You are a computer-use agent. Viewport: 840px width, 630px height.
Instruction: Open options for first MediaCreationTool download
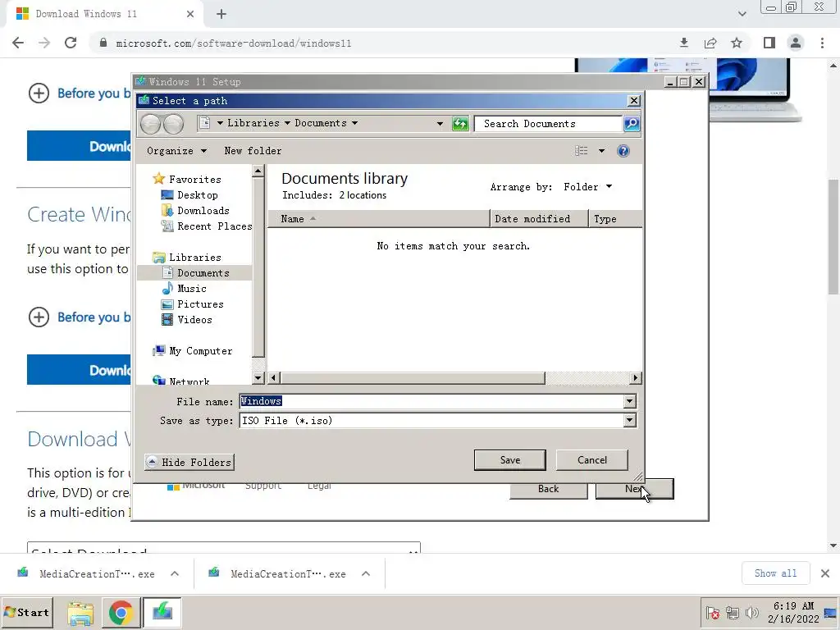point(175,573)
